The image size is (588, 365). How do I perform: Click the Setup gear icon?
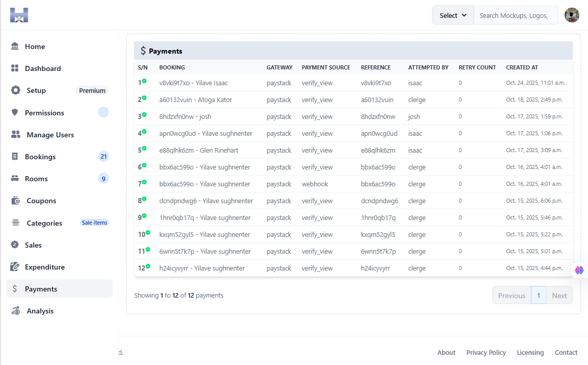16,90
